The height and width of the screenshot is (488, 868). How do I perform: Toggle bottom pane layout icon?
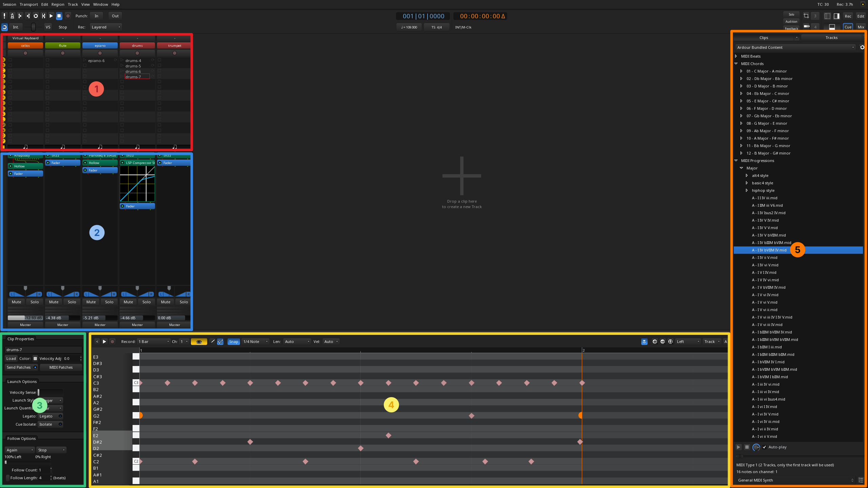832,27
